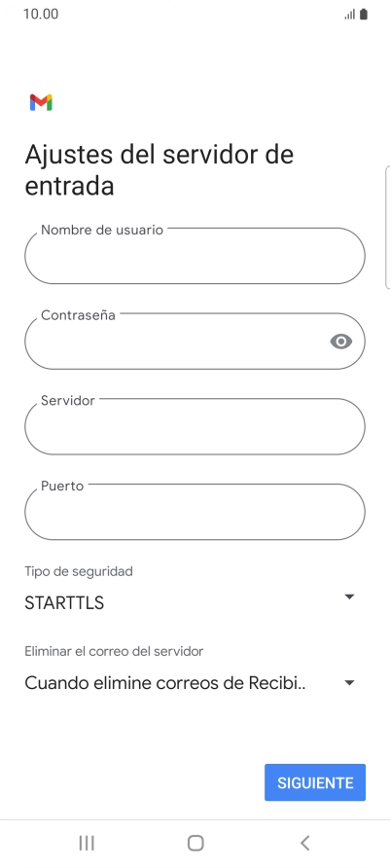This screenshot has width=390, height=868.
Task: Tap the battery status icon
Action: (364, 15)
